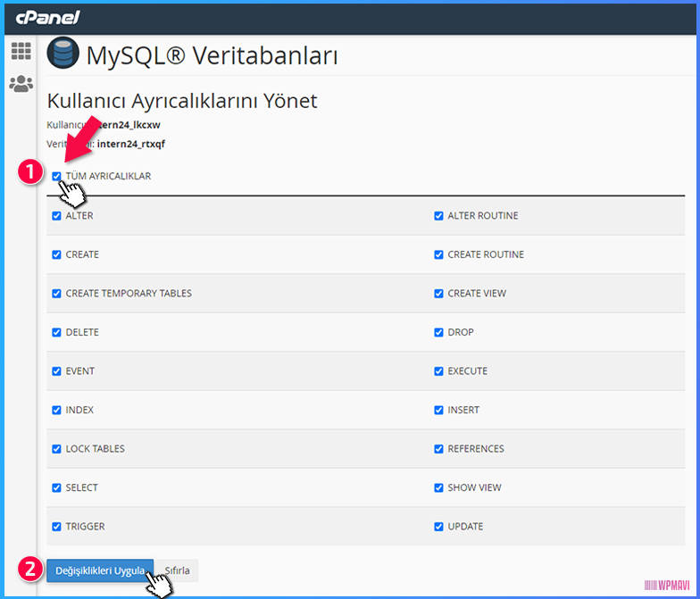Image resolution: width=700 pixels, height=599 pixels.
Task: Toggle the EVENT privilege checkbox
Action: tap(56, 371)
